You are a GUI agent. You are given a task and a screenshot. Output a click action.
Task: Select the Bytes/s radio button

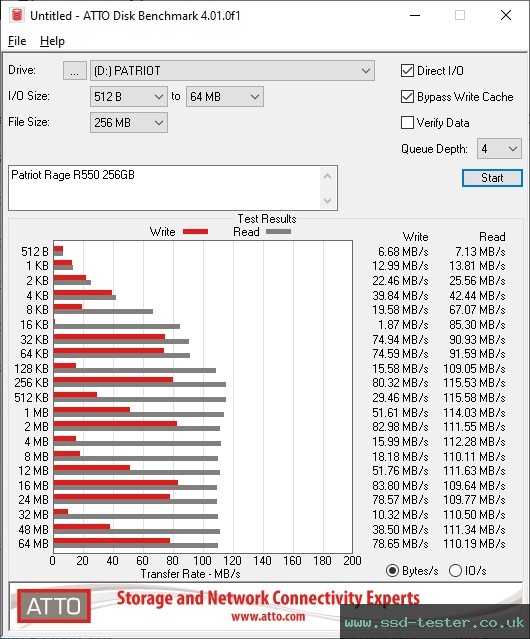tap(392, 571)
